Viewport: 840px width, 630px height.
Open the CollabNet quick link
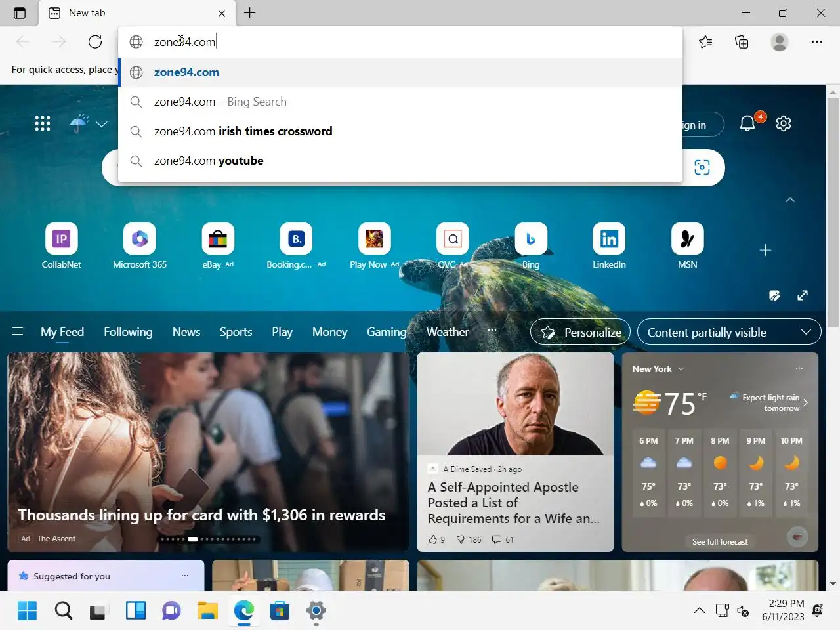click(x=62, y=246)
